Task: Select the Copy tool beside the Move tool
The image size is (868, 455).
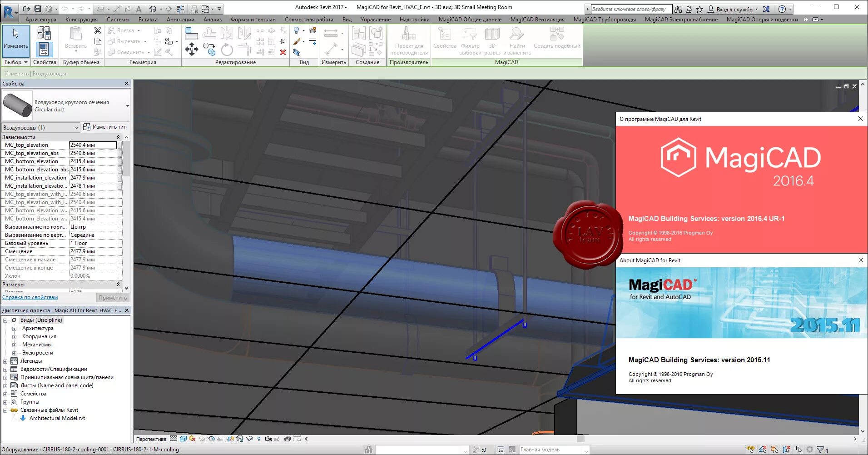Action: pyautogui.click(x=209, y=49)
